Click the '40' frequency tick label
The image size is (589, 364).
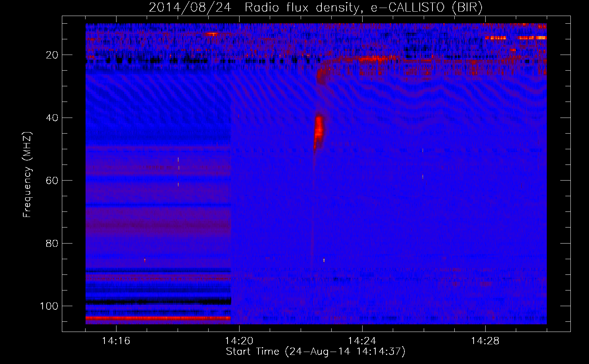(52, 118)
